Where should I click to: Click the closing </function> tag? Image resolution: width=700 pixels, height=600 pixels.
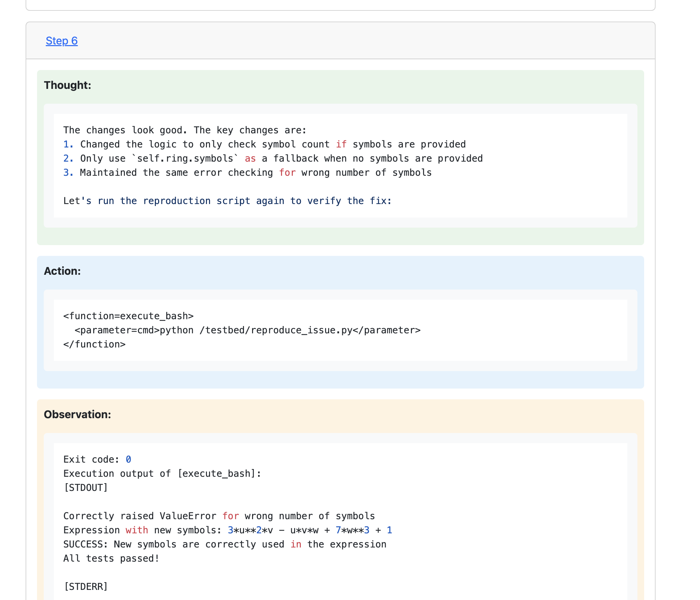pyautogui.click(x=94, y=344)
